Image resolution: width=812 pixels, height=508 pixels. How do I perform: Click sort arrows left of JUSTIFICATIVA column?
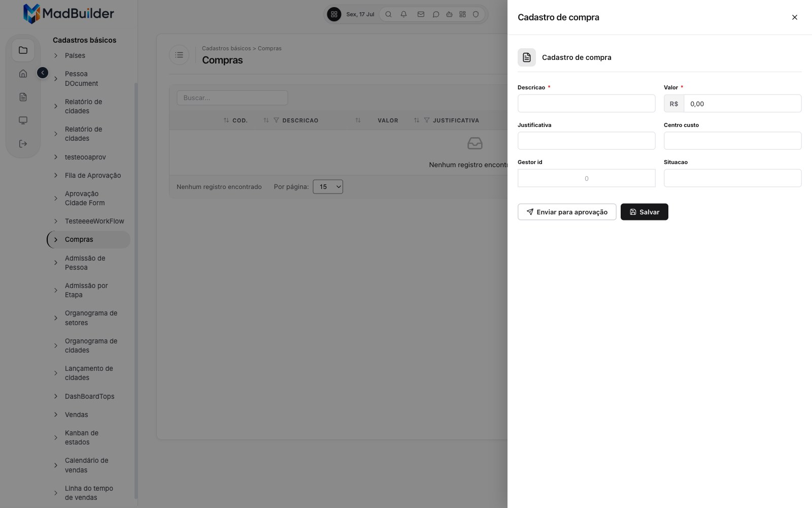[x=417, y=120]
